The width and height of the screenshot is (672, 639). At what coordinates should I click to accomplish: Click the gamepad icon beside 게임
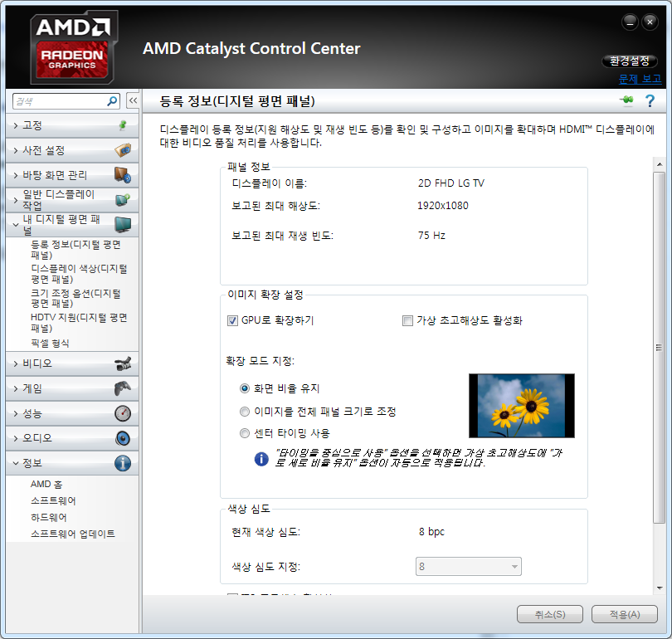[x=123, y=388]
